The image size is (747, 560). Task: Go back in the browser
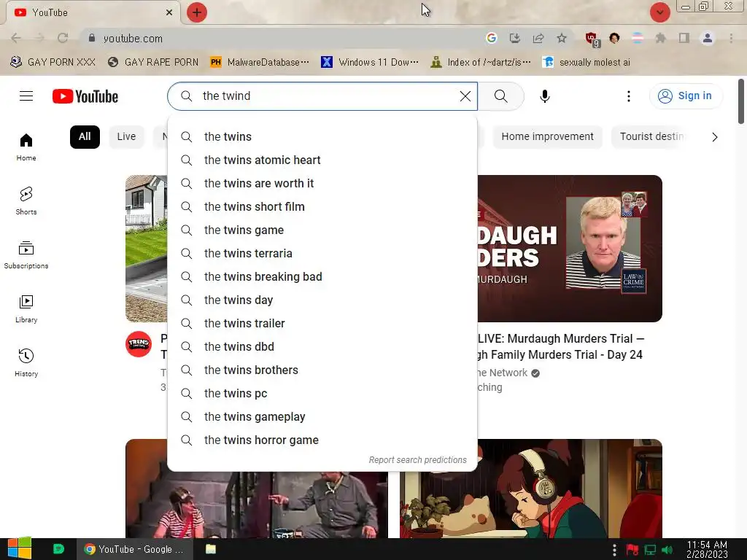pos(16,38)
